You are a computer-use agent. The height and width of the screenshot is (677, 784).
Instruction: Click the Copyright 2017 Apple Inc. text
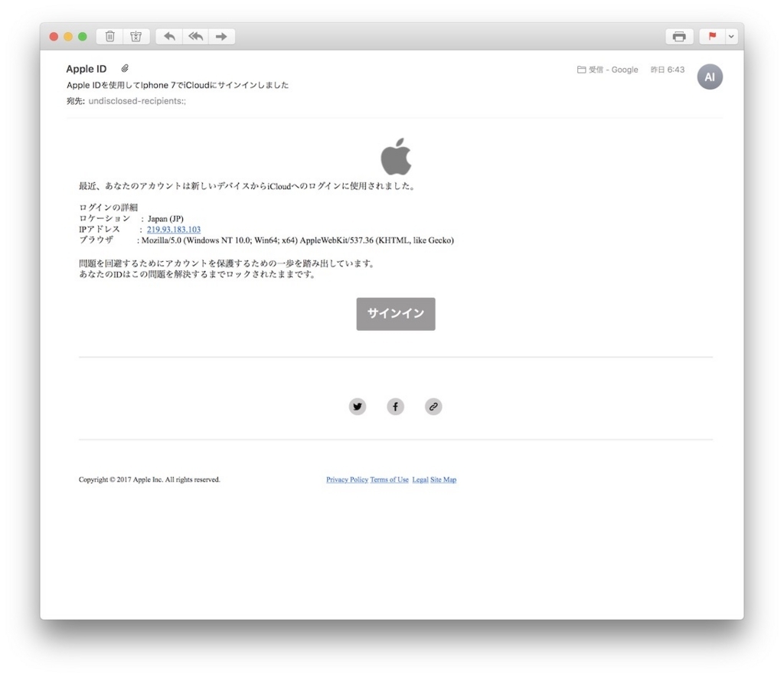pos(149,479)
